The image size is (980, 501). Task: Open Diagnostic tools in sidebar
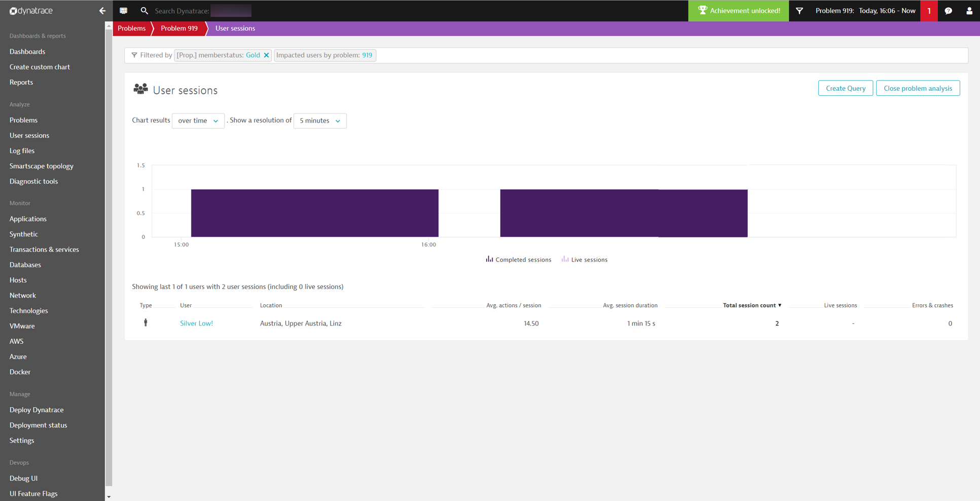point(33,181)
